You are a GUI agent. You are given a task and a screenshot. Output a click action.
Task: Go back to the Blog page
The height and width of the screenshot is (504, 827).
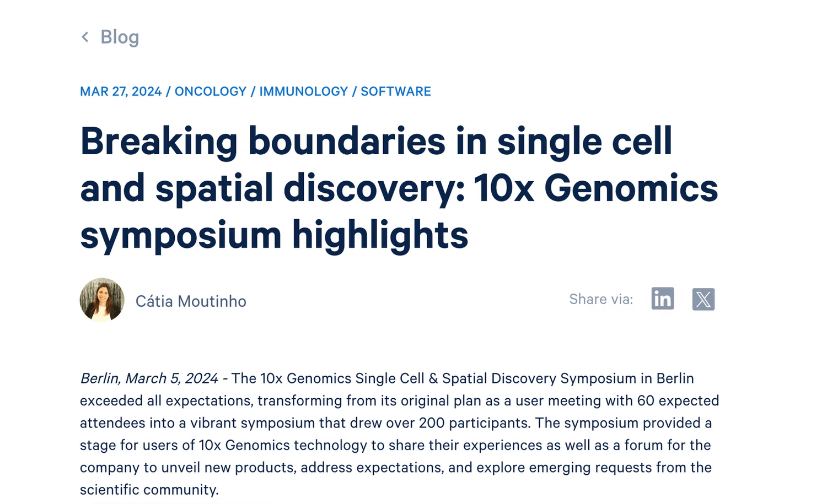point(120,37)
